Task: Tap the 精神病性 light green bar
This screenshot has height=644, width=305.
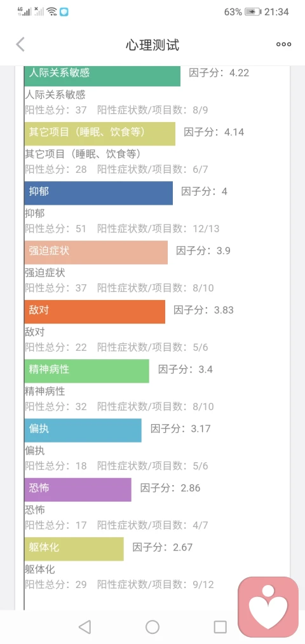Action: (86, 371)
